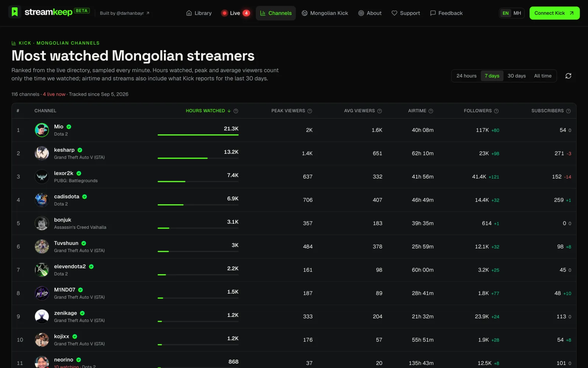Select the 7 days range
588x368 pixels.
pyautogui.click(x=492, y=76)
